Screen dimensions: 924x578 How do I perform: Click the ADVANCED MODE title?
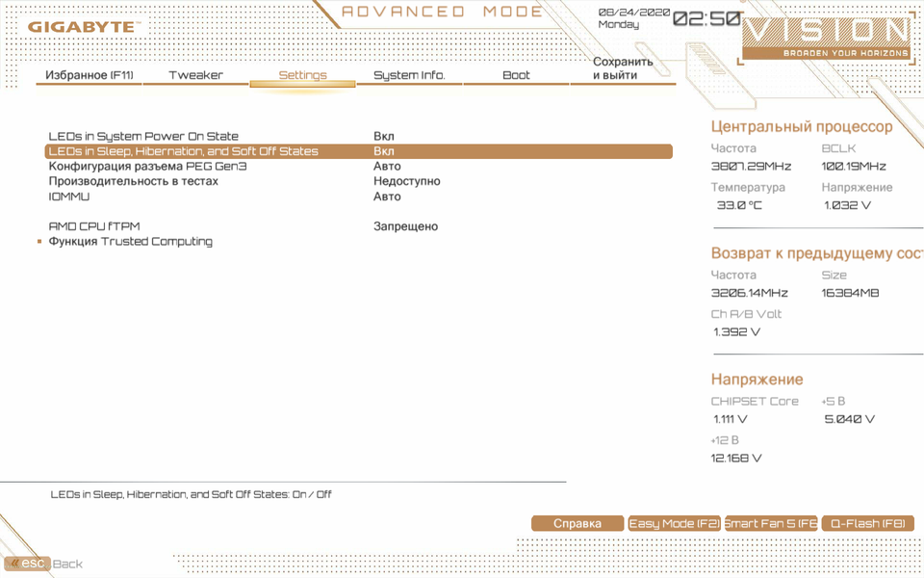coord(442,12)
